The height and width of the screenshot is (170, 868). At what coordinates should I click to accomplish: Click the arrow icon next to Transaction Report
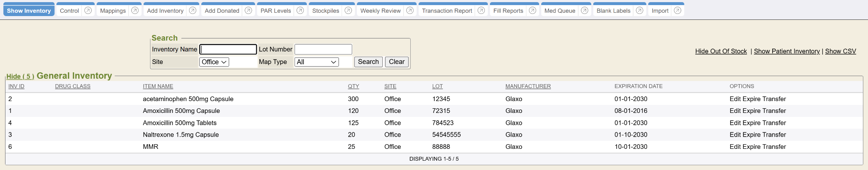[481, 11]
